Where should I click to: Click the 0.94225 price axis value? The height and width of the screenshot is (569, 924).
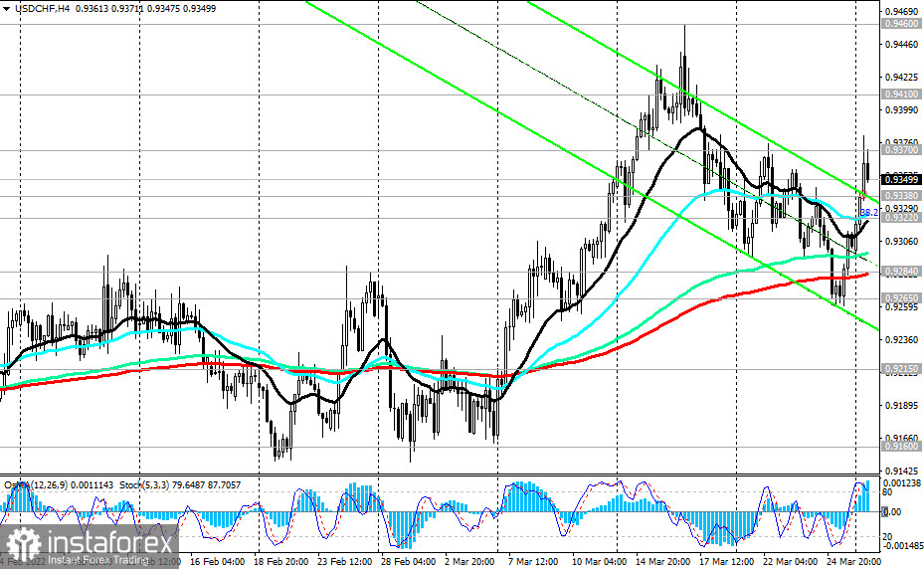point(901,78)
